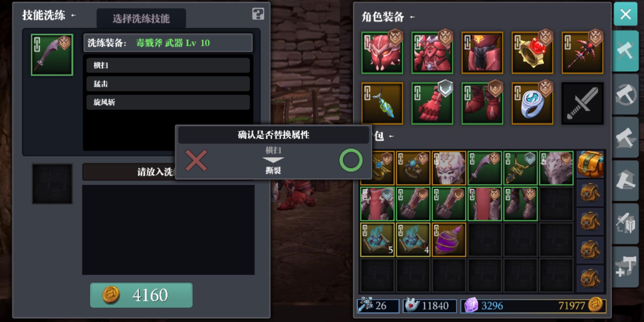Collapse the 技能洗练 header arrow

[x=73, y=15]
